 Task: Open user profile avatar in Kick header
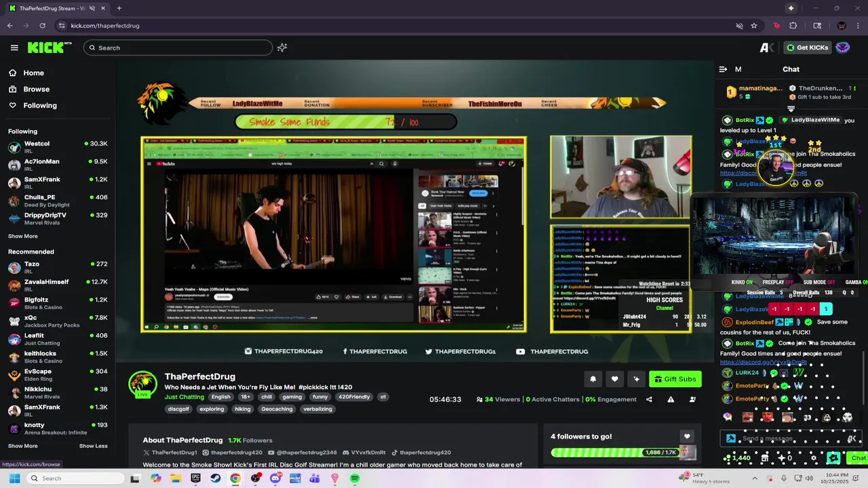[842, 47]
